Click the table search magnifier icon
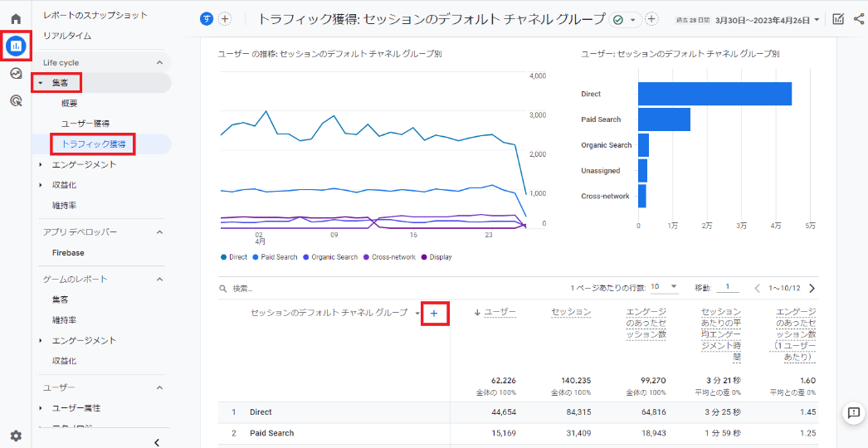868x448 pixels. click(222, 289)
